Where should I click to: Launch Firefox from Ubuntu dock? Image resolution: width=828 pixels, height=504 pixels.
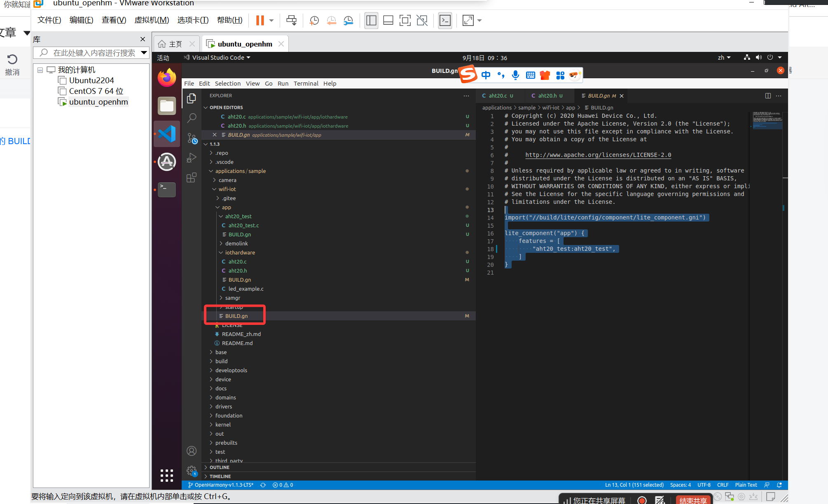(167, 78)
